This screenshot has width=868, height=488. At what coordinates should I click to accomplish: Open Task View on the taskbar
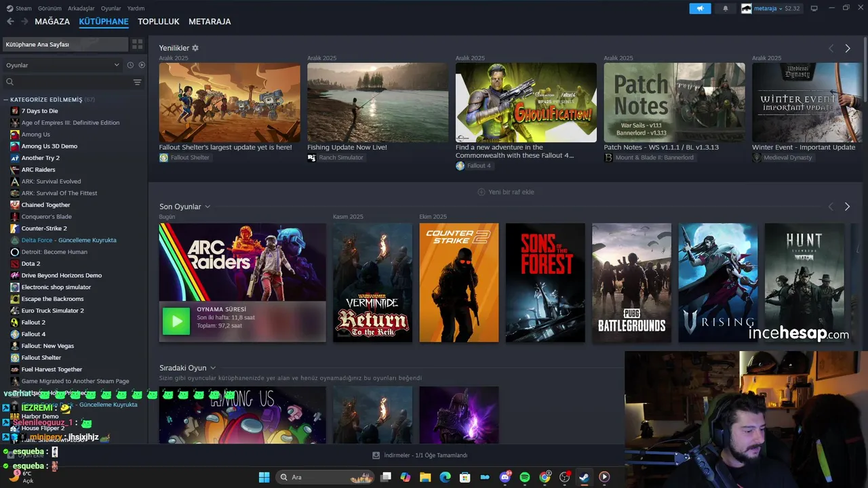click(386, 477)
